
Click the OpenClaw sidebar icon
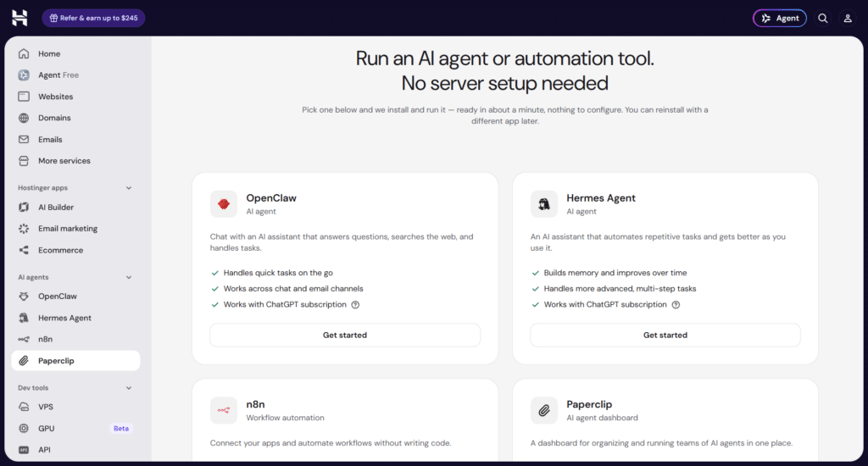coord(24,297)
